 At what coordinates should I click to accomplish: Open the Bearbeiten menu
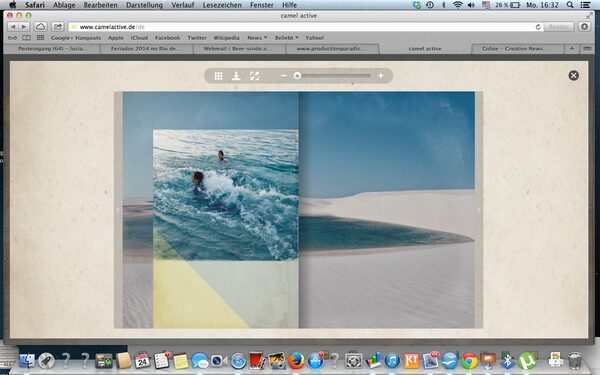(100, 5)
